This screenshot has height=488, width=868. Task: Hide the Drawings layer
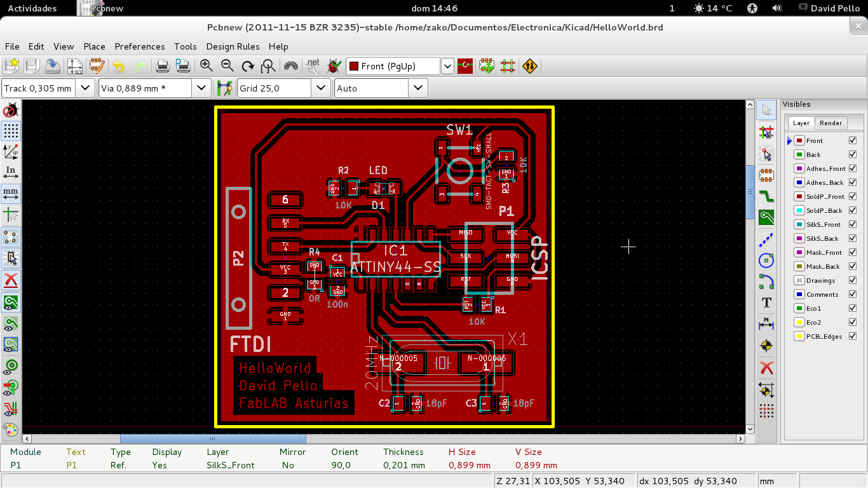tap(853, 280)
